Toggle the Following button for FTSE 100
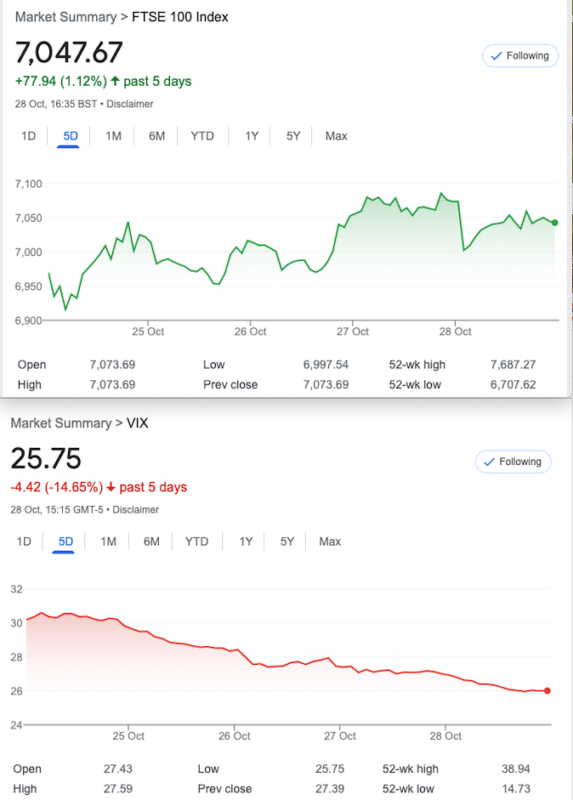 tap(520, 56)
